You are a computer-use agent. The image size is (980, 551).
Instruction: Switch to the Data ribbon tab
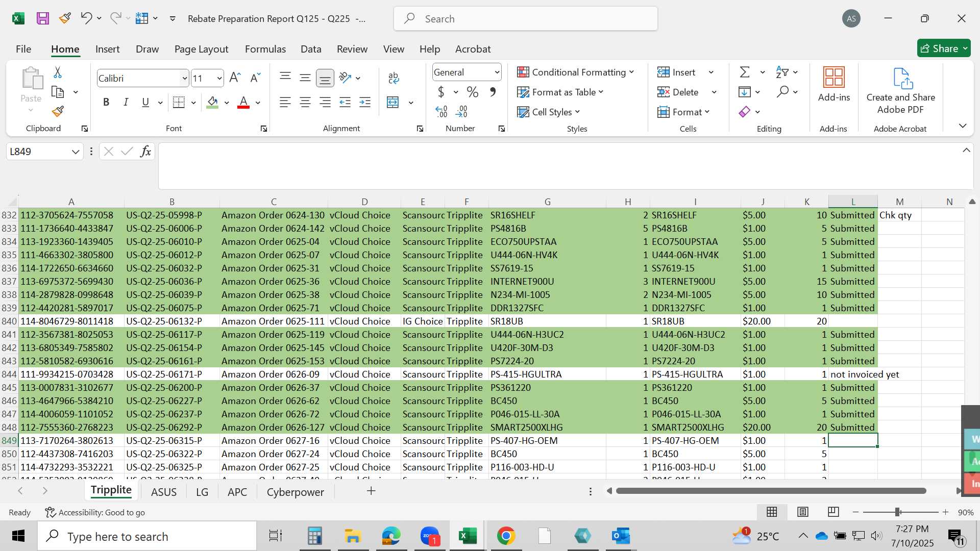pos(311,49)
